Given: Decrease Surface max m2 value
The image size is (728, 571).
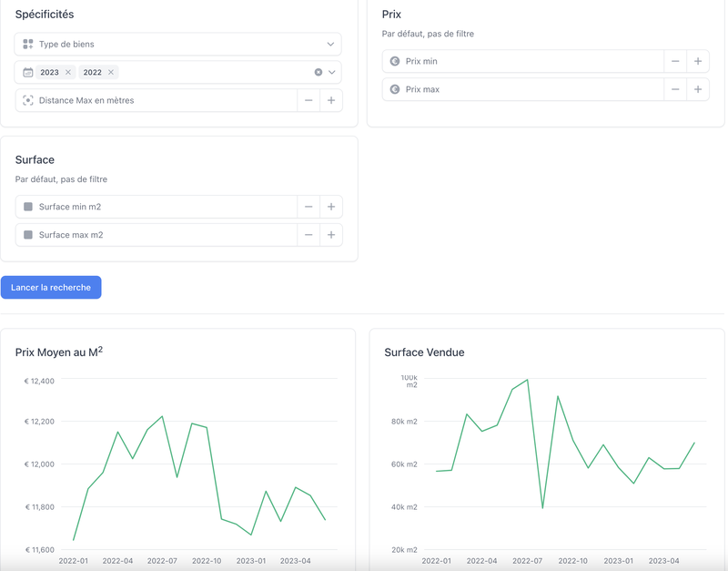Looking at the screenshot, I should pyautogui.click(x=308, y=235).
